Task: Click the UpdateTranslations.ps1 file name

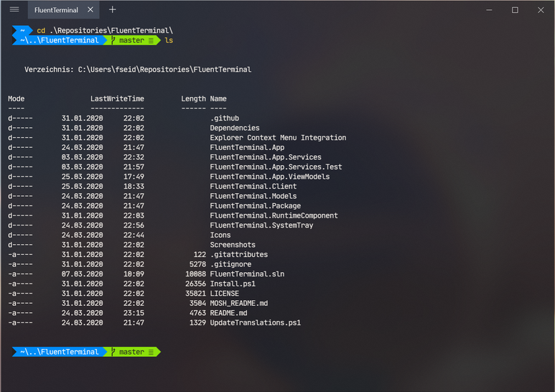Action: [255, 322]
